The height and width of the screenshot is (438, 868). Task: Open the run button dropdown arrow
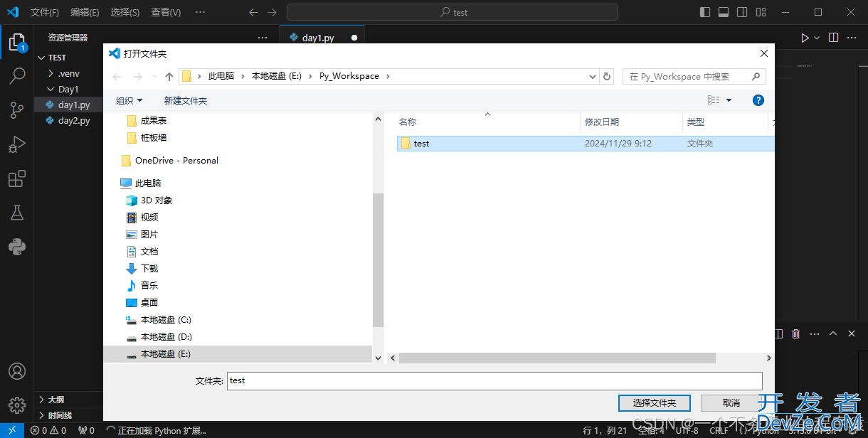(817, 38)
